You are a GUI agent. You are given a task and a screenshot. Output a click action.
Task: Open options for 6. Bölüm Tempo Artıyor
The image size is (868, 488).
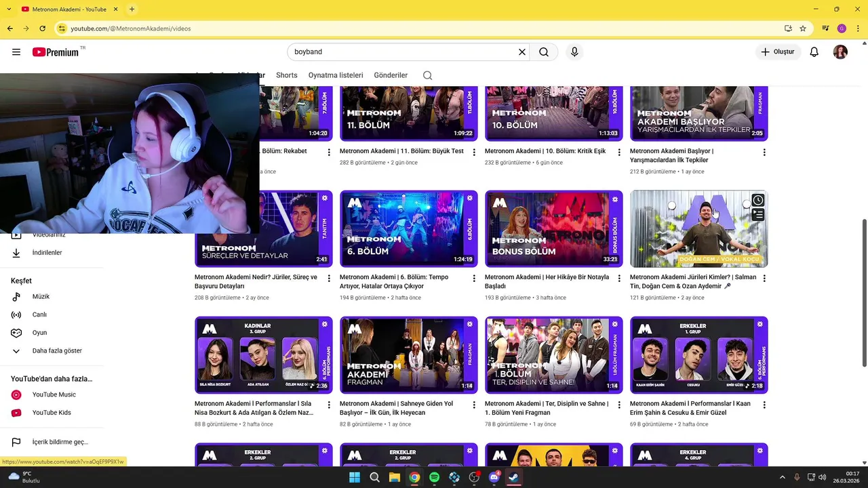click(x=474, y=279)
